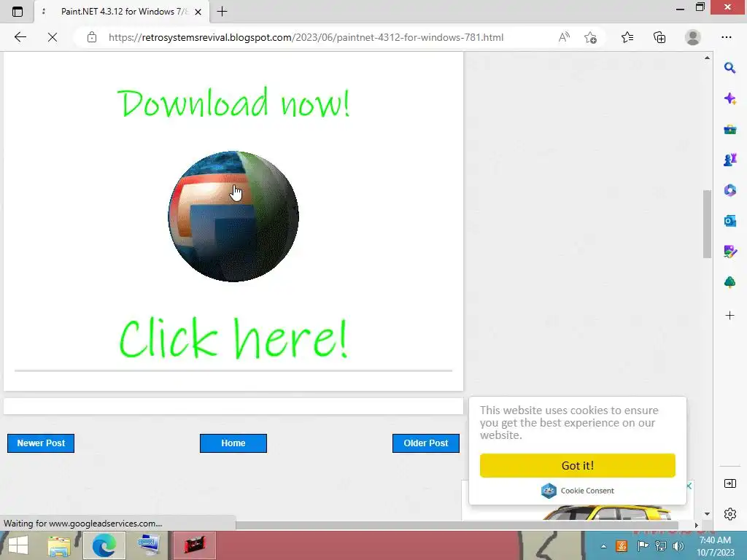The width and height of the screenshot is (747, 560).
Task: Open a new browser tab
Action: pyautogui.click(x=222, y=12)
